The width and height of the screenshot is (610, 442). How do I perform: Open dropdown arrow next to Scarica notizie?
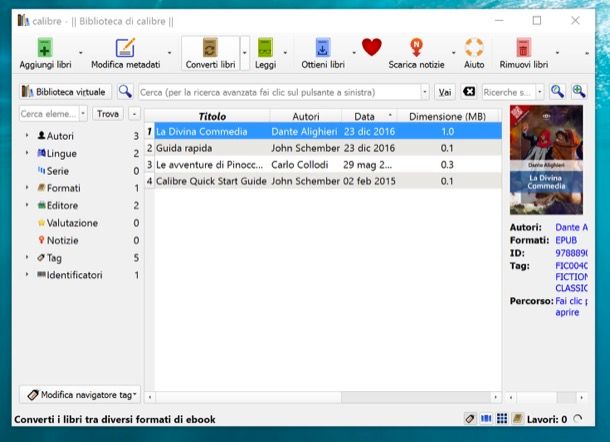(453, 53)
